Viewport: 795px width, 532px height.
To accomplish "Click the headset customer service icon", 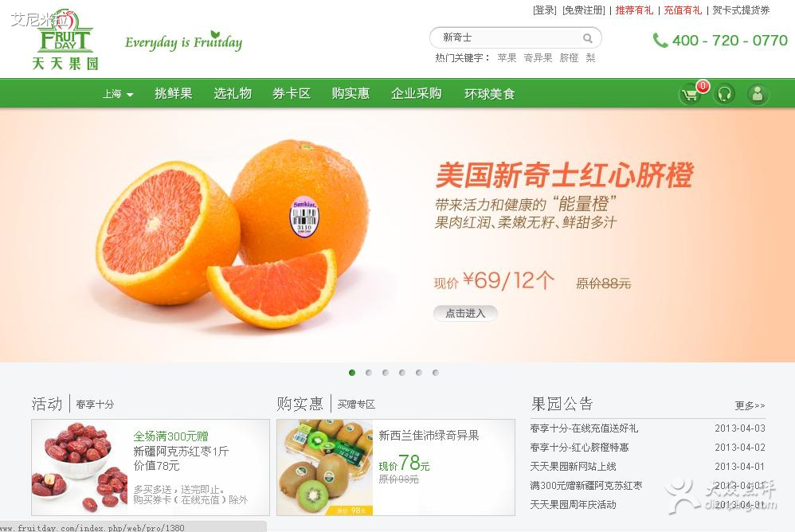I will pyautogui.click(x=724, y=95).
